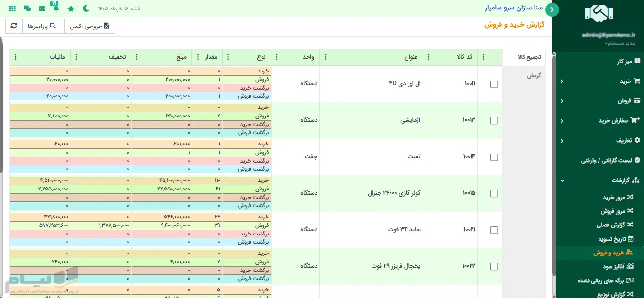Select checkbox for item 10013
644x298 pixels.
click(494, 121)
